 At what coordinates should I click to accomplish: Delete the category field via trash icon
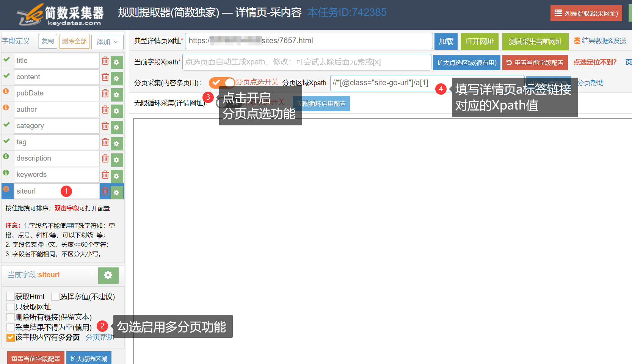pyautogui.click(x=105, y=126)
